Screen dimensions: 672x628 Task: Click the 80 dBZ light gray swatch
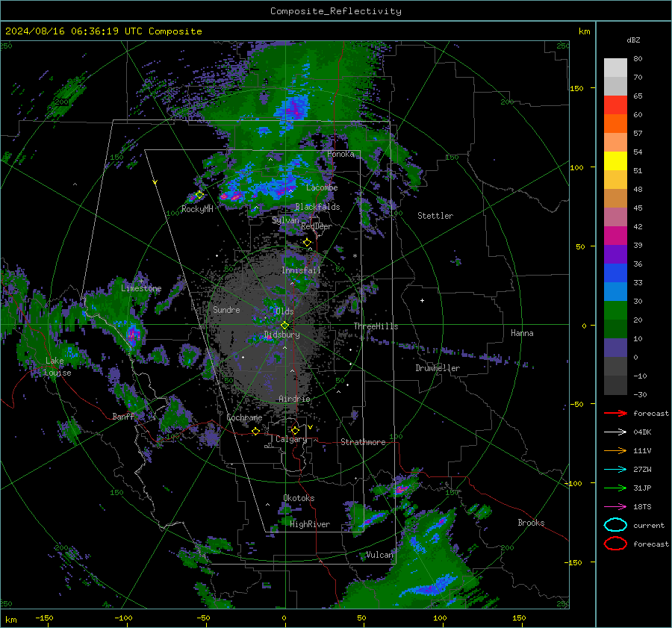(615, 68)
